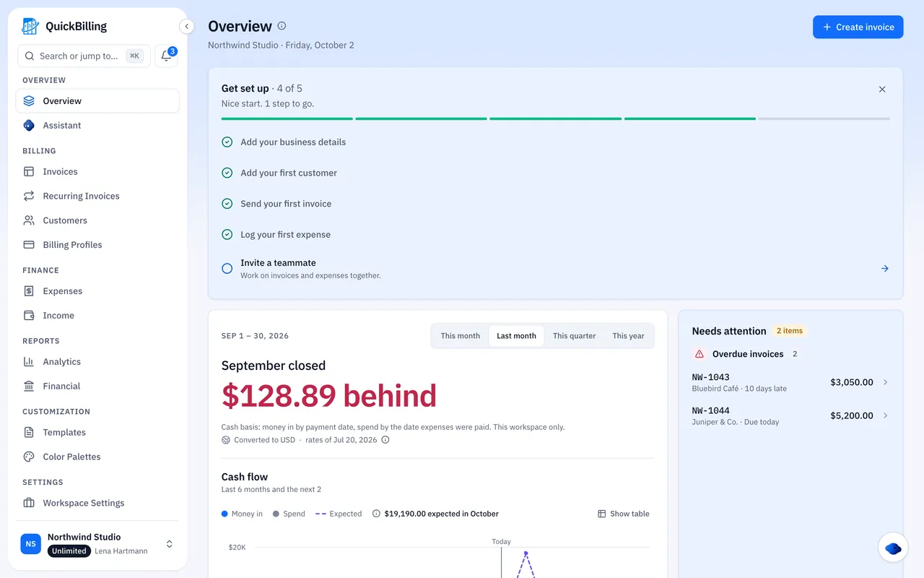The height and width of the screenshot is (578, 924).
Task: Click the Expected marker on cash flow chart
Action: pyautogui.click(x=526, y=553)
